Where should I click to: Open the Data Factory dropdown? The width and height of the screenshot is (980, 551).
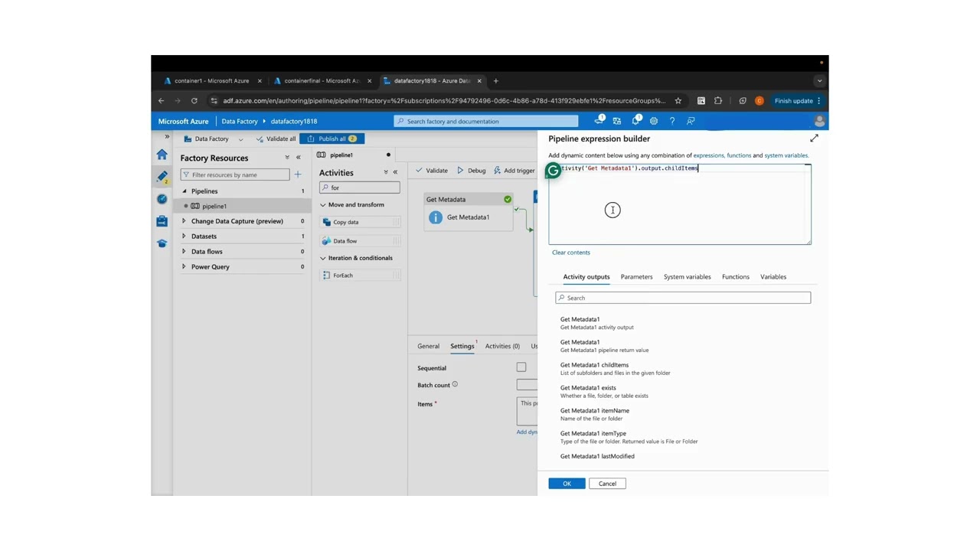(x=214, y=139)
